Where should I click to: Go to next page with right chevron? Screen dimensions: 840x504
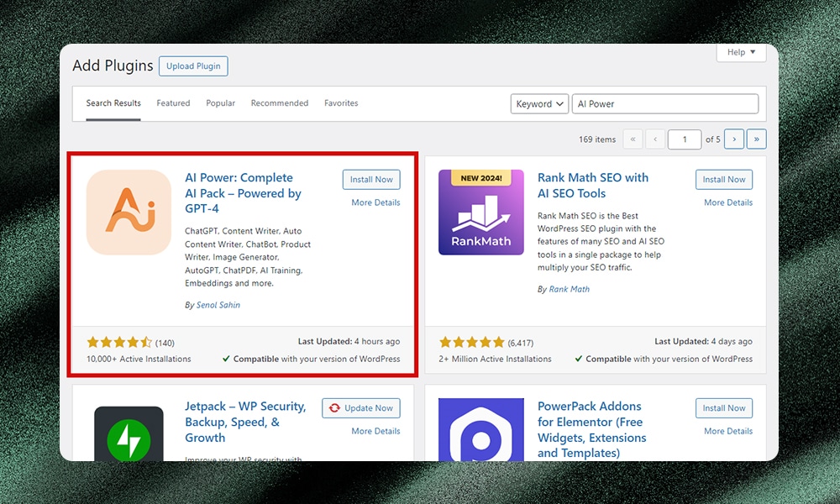[733, 139]
